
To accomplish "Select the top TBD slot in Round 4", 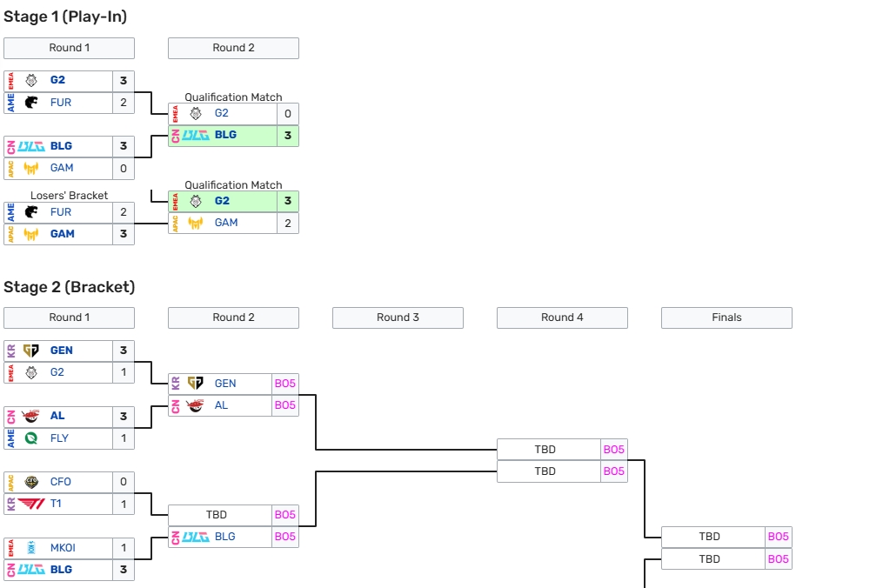I will click(x=545, y=450).
